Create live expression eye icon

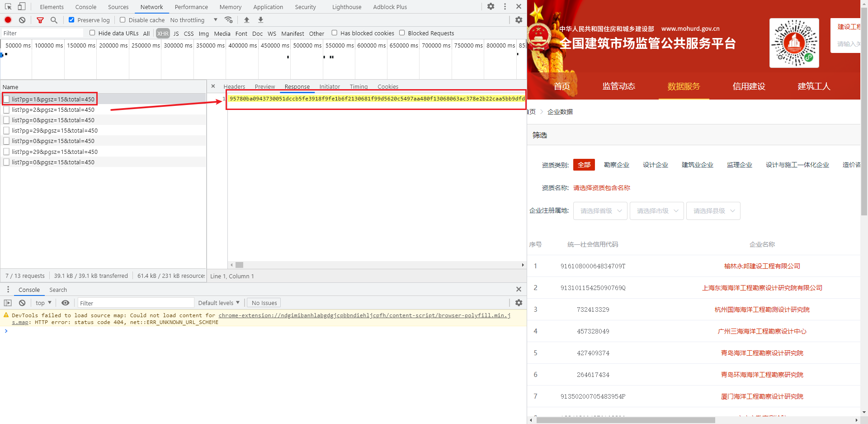click(x=66, y=303)
